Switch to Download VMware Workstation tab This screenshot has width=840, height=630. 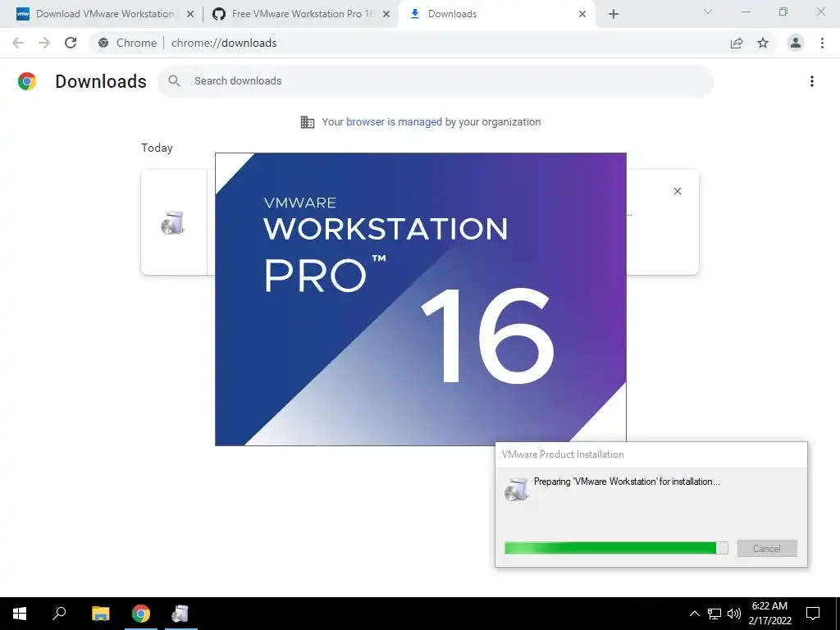click(97, 14)
